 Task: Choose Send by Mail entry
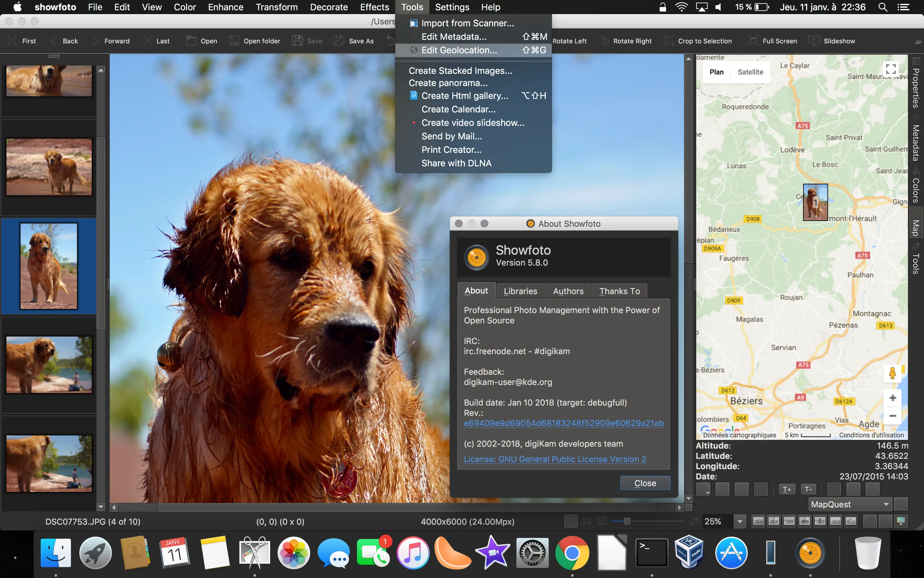[474, 136]
